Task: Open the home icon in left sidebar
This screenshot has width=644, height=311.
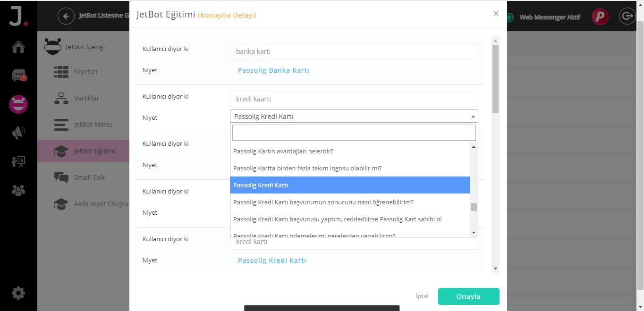Action: coord(18,47)
